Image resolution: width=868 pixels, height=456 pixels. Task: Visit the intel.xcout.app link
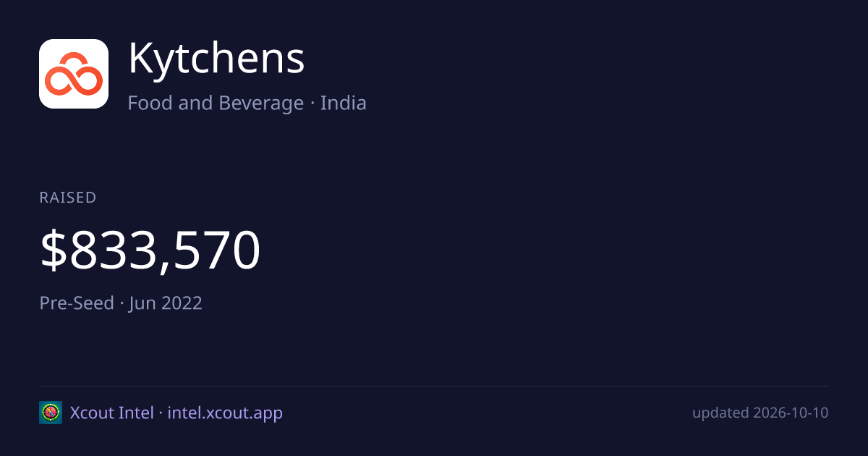(x=225, y=413)
